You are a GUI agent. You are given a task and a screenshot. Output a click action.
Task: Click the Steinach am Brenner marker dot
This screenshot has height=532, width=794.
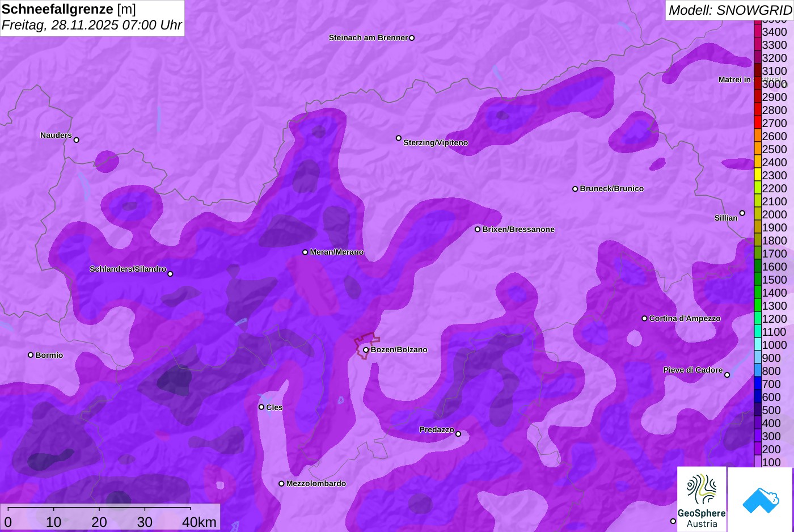[412, 38]
